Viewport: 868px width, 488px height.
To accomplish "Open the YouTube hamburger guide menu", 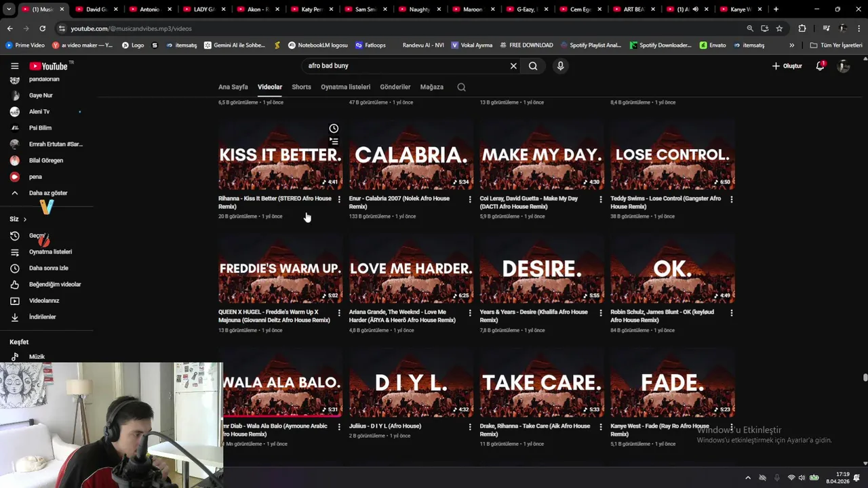I will pyautogui.click(x=14, y=66).
